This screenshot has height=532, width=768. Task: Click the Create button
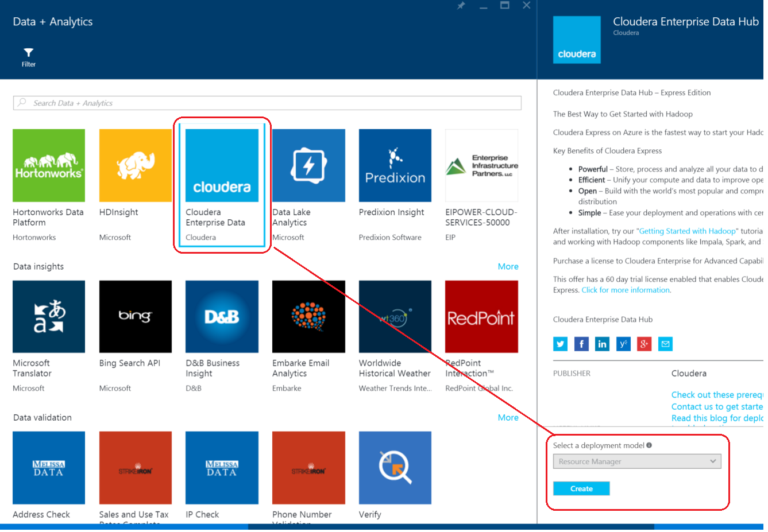coord(581,488)
